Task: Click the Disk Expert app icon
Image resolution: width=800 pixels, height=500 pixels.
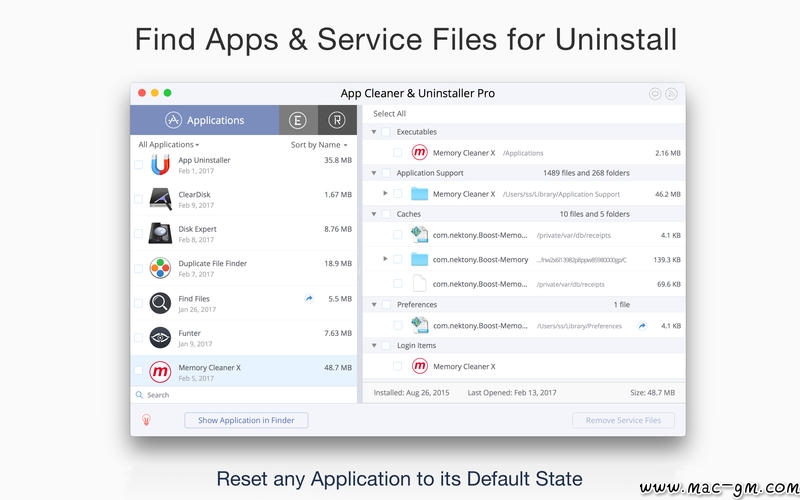Action: tap(160, 233)
